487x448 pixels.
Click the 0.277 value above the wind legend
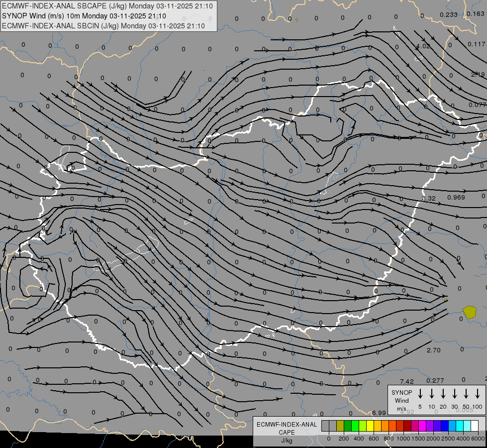(x=435, y=380)
